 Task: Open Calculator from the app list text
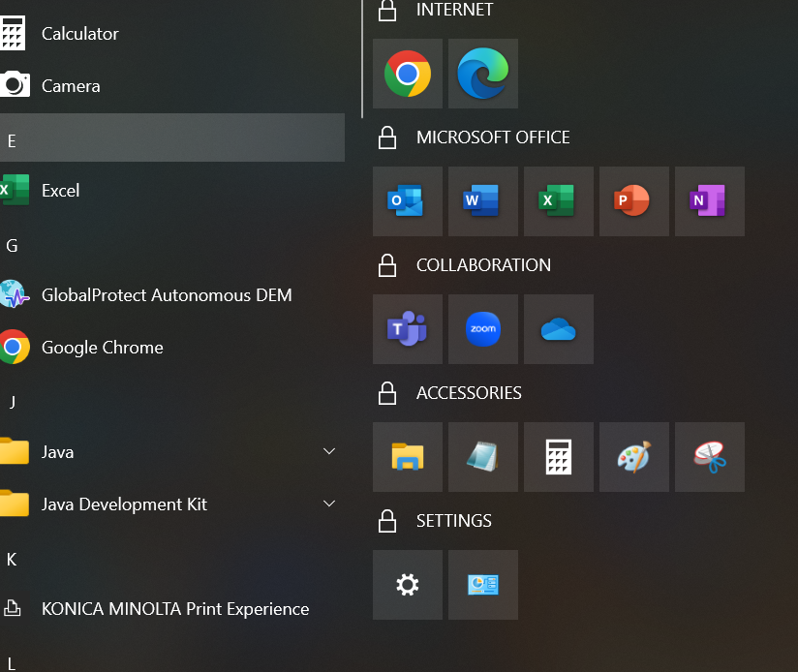(x=80, y=34)
